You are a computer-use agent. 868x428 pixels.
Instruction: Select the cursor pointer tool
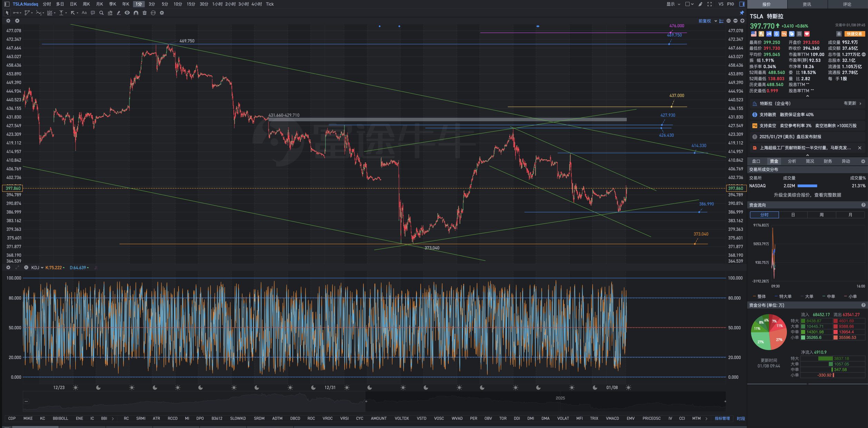tap(7, 13)
